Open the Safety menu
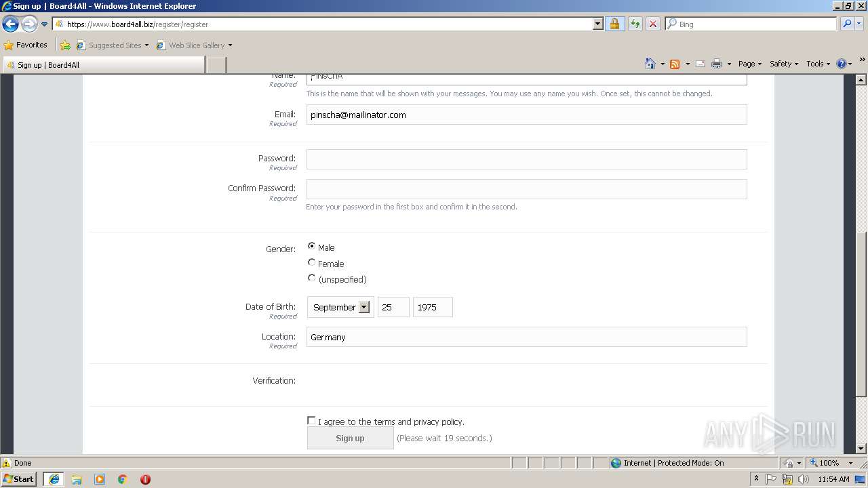The height and width of the screenshot is (488, 868). click(x=784, y=64)
